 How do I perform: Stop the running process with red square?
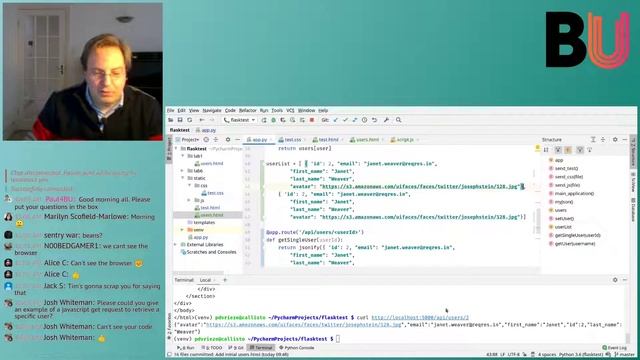click(312, 120)
